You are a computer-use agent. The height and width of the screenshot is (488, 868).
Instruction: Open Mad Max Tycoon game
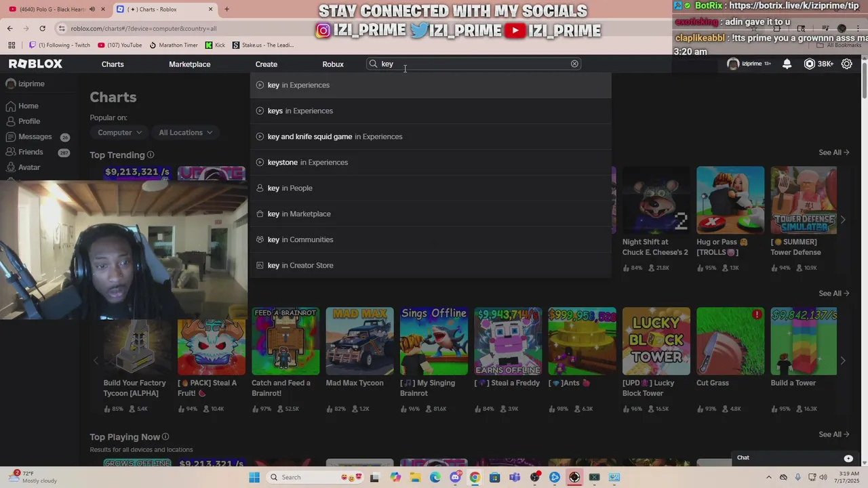[359, 342]
